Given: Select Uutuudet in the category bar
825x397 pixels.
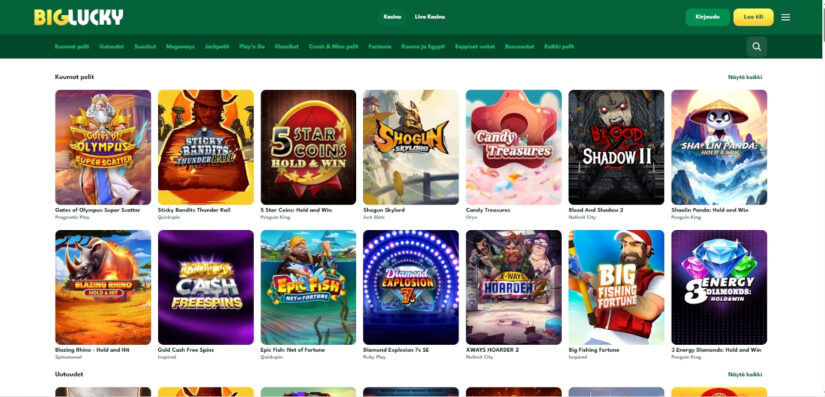Looking at the screenshot, I should [112, 46].
